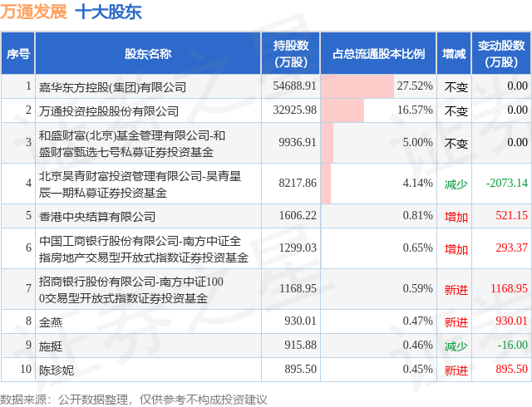This screenshot has height=407, width=532.
Task: Click shareholder name 陈珍妮
Action: click(x=57, y=370)
